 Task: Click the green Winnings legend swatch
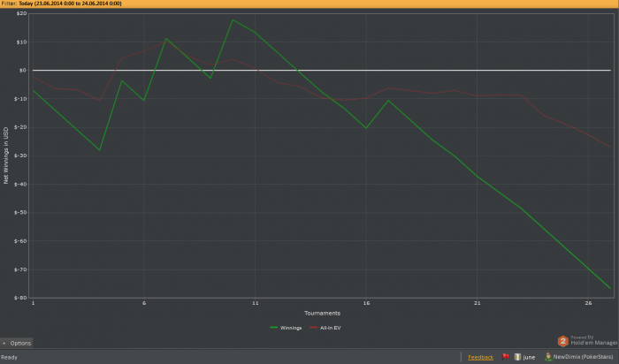273,328
